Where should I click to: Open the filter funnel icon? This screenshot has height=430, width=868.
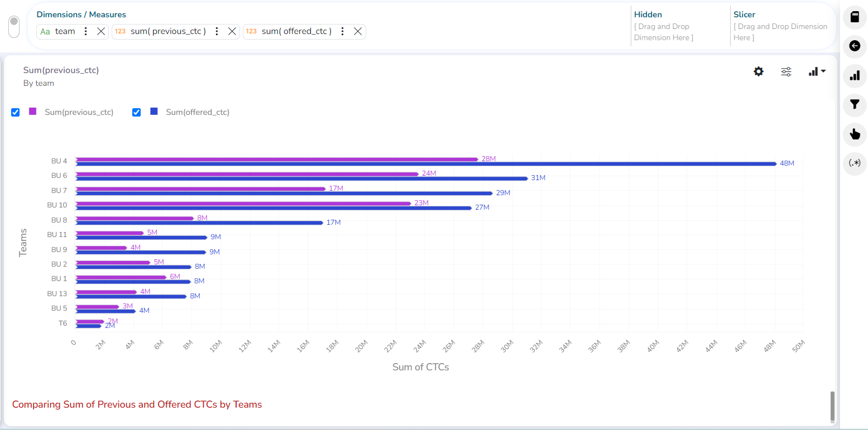855,104
